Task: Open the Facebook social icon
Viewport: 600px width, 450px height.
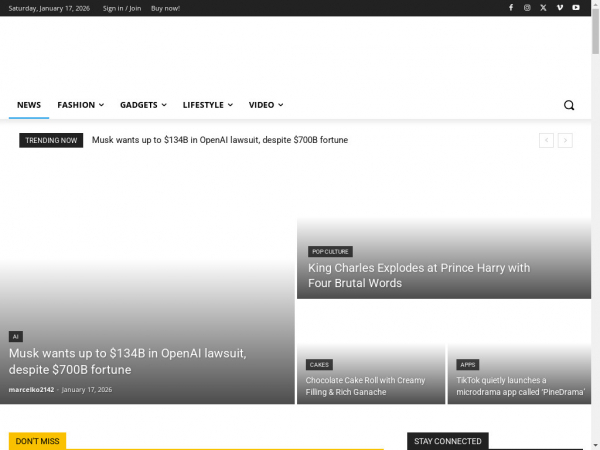Action: click(511, 8)
